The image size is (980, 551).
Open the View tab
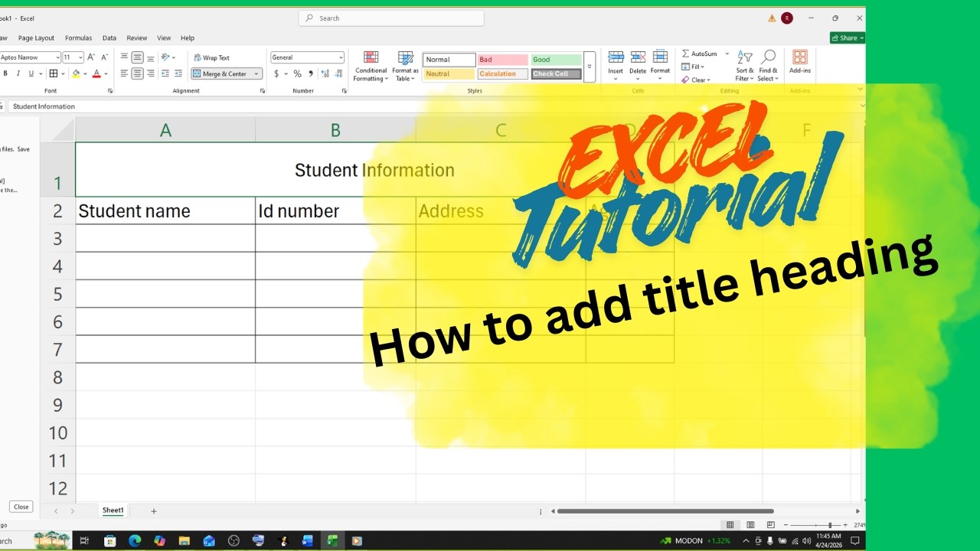point(164,37)
